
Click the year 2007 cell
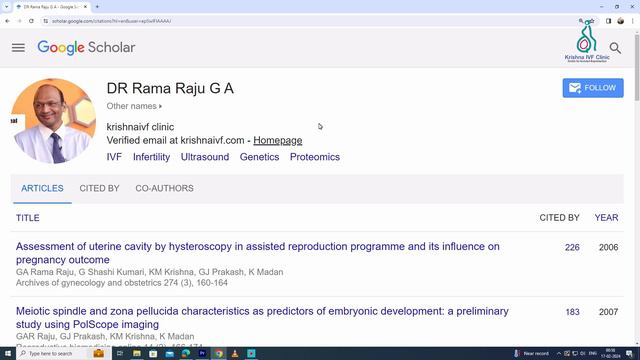point(608,312)
